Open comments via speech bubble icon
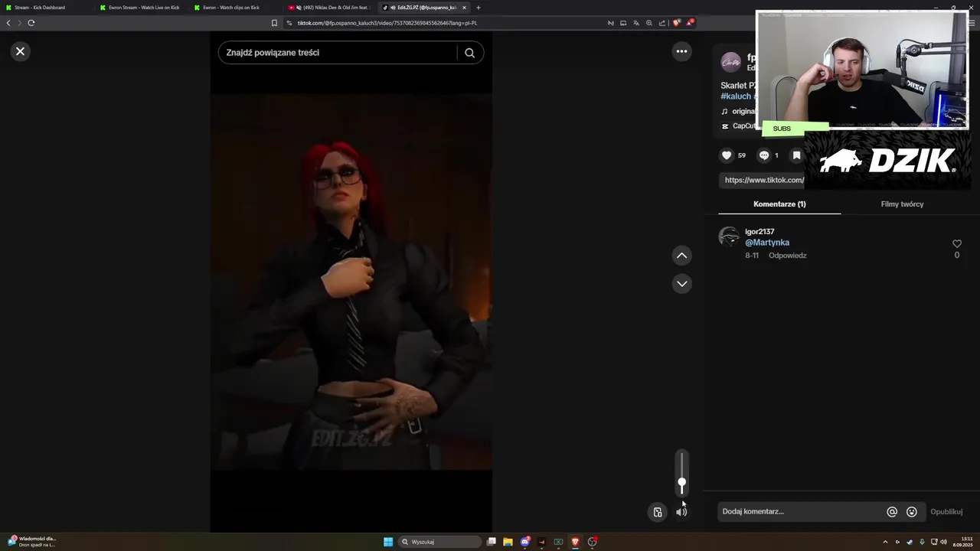 [763, 155]
